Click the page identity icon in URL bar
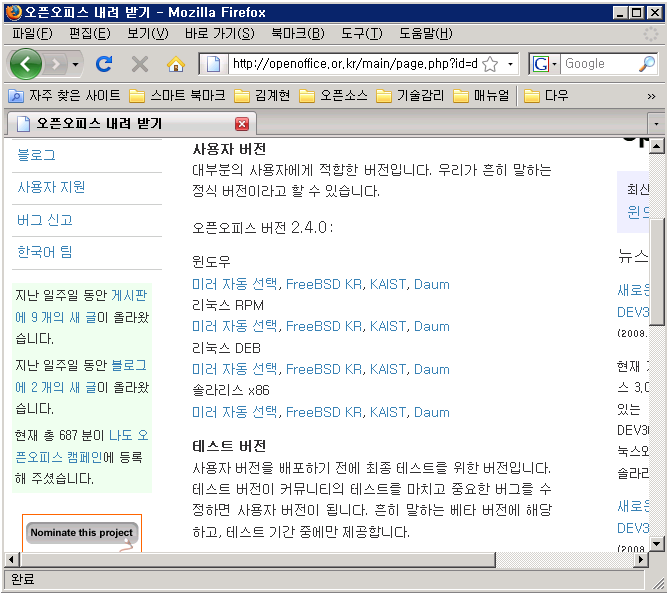Screen dimensions: 668x594 213,64
